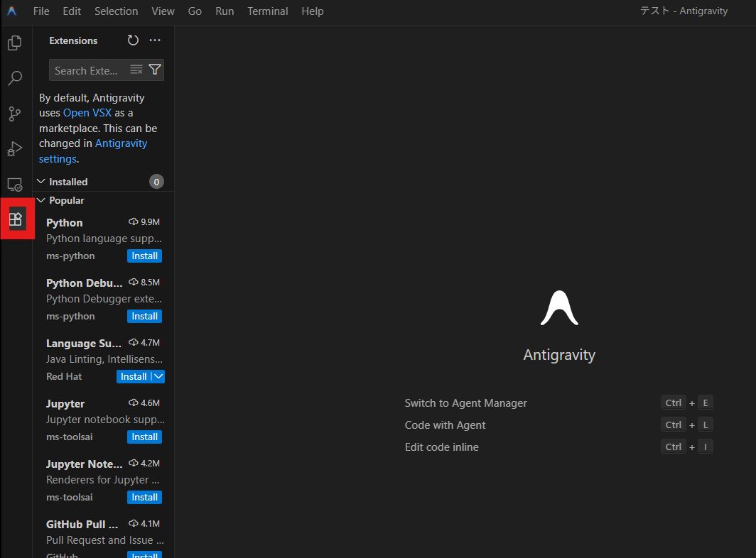Open the Run menu

tap(224, 11)
